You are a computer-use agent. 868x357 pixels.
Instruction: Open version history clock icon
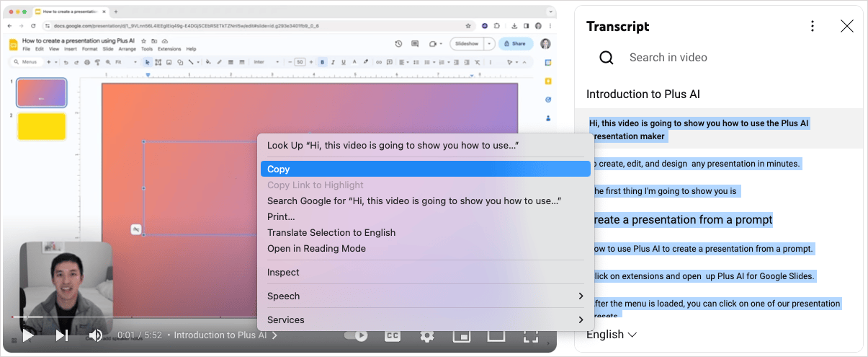[398, 43]
